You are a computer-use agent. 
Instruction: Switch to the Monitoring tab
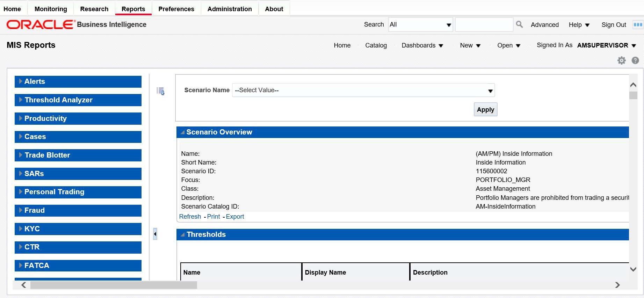pos(51,9)
